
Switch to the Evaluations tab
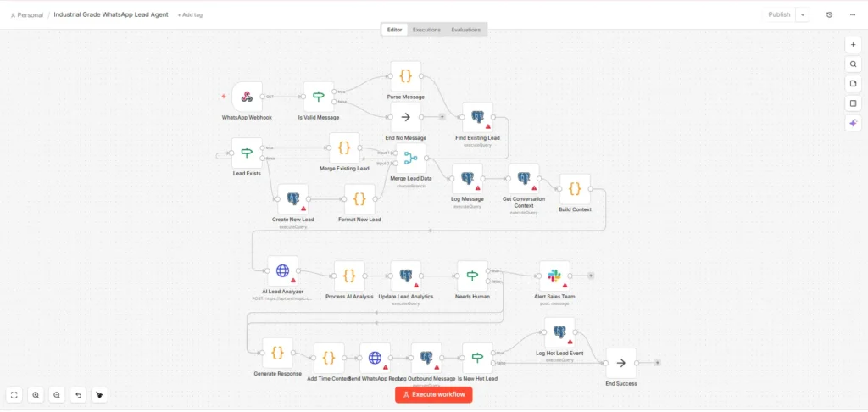pyautogui.click(x=465, y=30)
